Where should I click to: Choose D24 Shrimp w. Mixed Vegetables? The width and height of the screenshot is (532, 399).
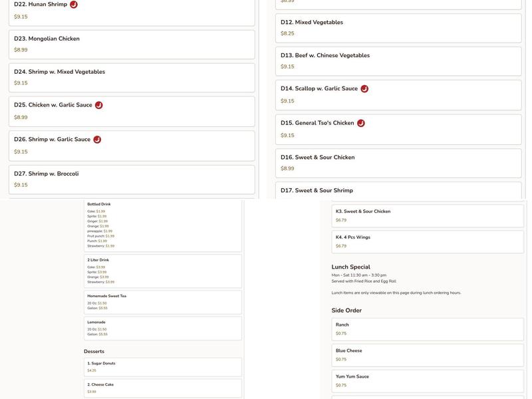pos(131,77)
